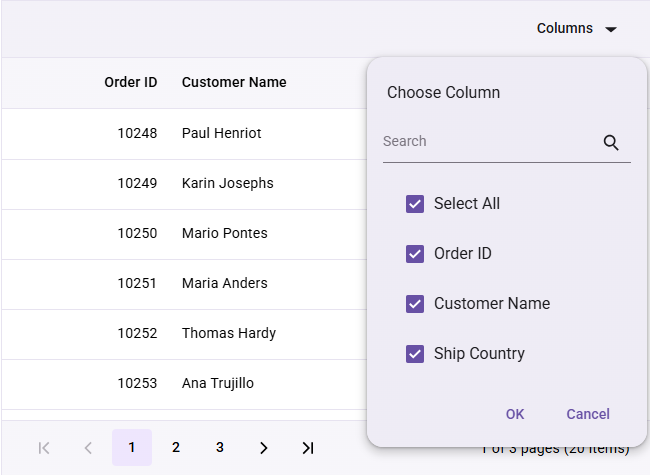Click order number 10250 cell
The height and width of the screenshot is (475, 650).
click(x=137, y=233)
